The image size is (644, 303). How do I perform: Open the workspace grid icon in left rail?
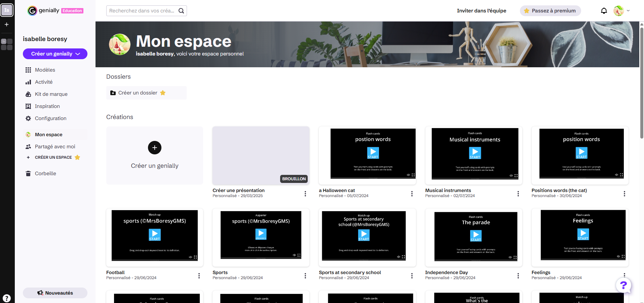7,44
